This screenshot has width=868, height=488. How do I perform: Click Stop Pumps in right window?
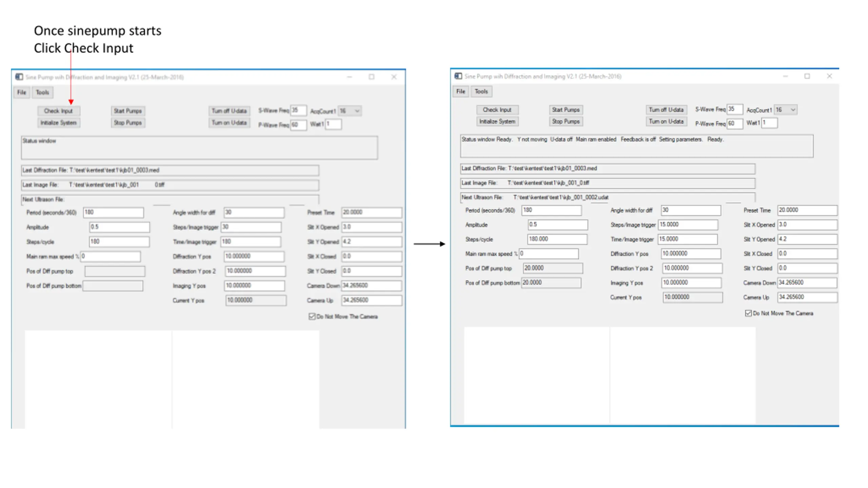click(x=566, y=121)
